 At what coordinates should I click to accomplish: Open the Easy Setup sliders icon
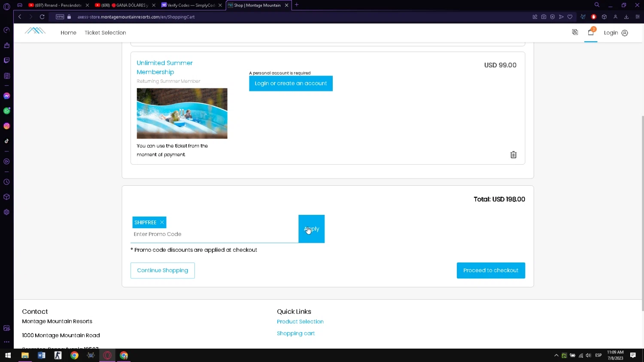point(638,17)
